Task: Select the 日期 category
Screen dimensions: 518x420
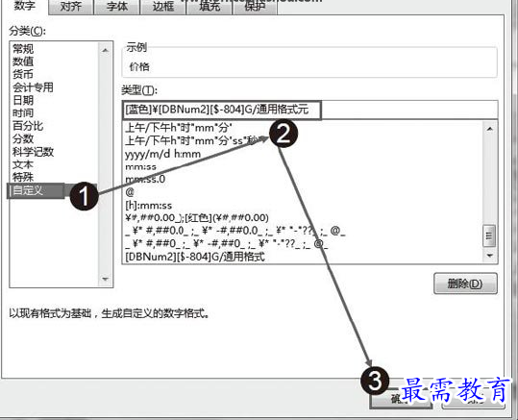Action: tap(23, 100)
